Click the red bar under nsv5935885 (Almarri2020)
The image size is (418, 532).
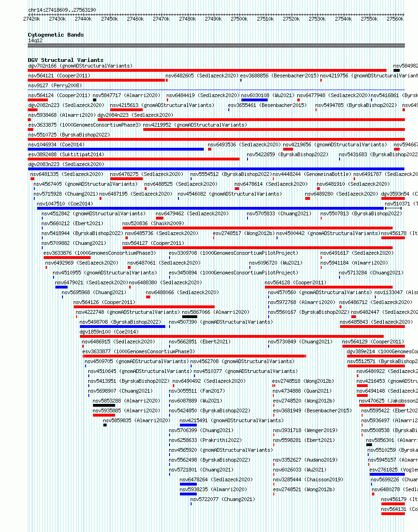coord(104,415)
